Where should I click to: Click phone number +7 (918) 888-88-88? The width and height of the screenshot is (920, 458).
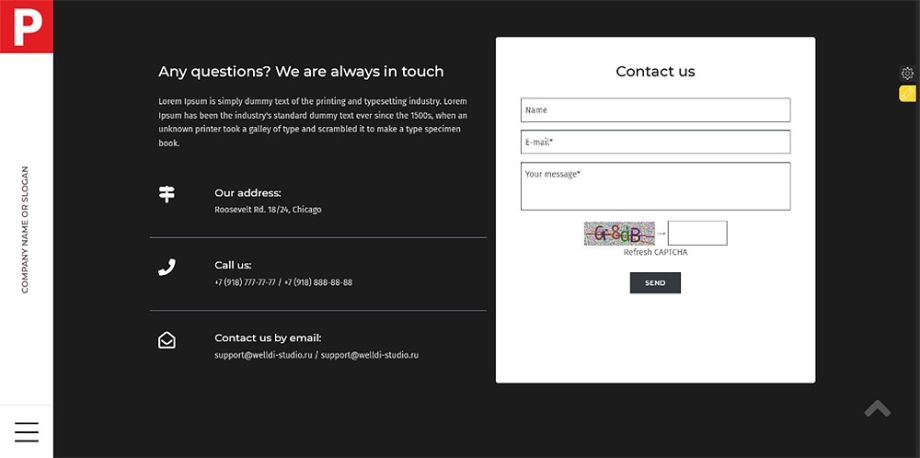tap(318, 283)
